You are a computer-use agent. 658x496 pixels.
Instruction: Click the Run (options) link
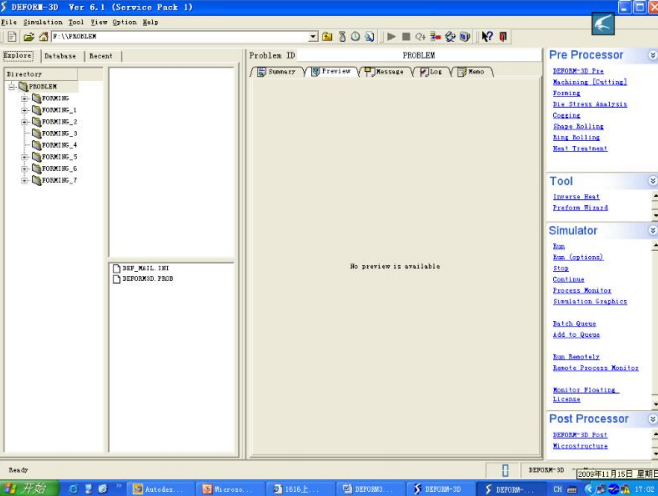pos(578,257)
